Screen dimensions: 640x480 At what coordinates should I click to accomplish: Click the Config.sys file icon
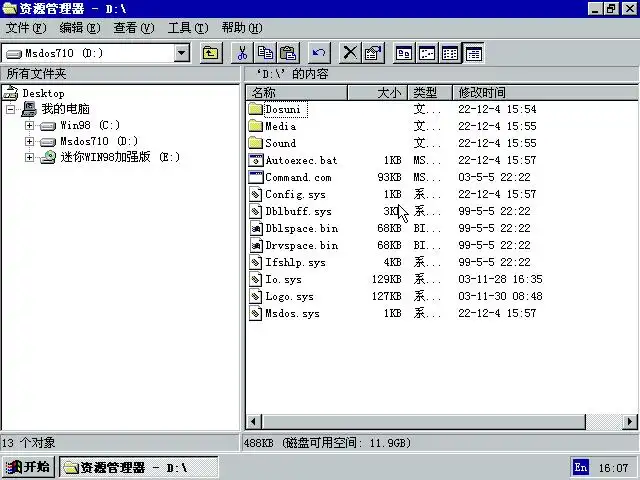tap(256, 194)
